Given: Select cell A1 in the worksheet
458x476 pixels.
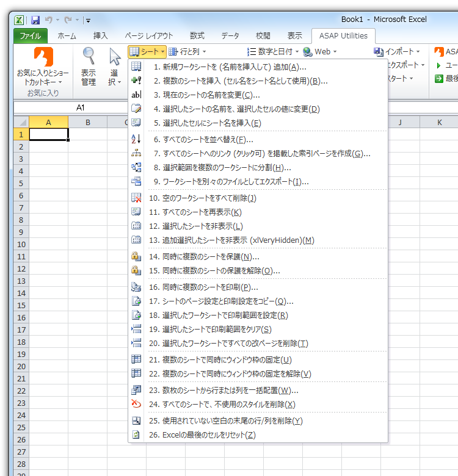Looking at the screenshot, I should [x=49, y=134].
